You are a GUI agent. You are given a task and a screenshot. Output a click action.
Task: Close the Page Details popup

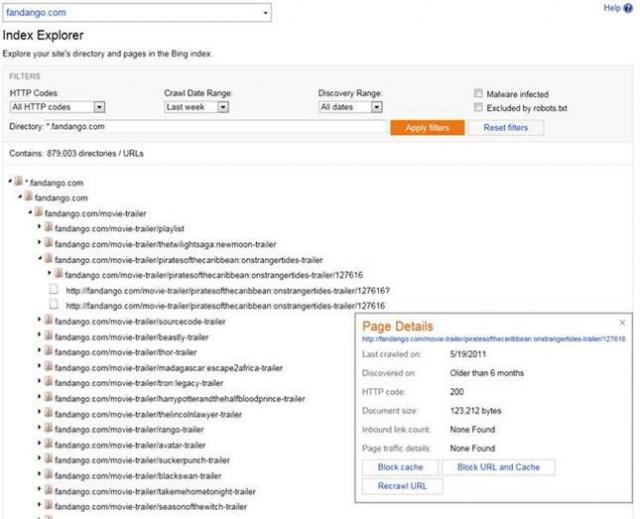click(x=622, y=323)
